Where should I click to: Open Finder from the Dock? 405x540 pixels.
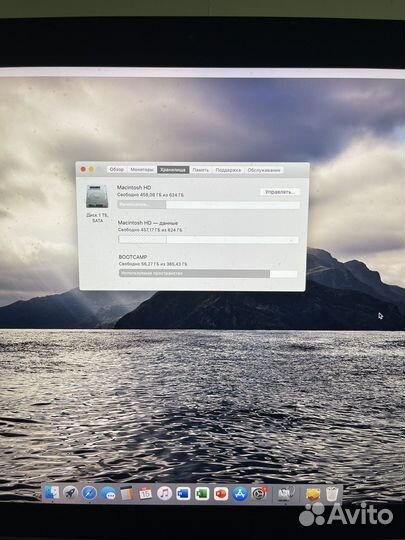[52, 493]
